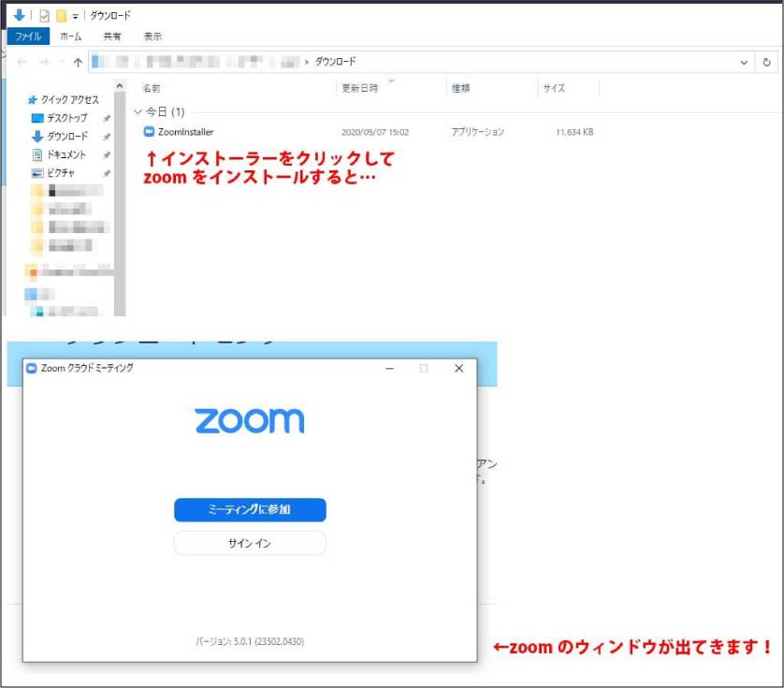784x688 pixels.
Task: Select the Zoom logo in the Zoom window
Action: (249, 421)
